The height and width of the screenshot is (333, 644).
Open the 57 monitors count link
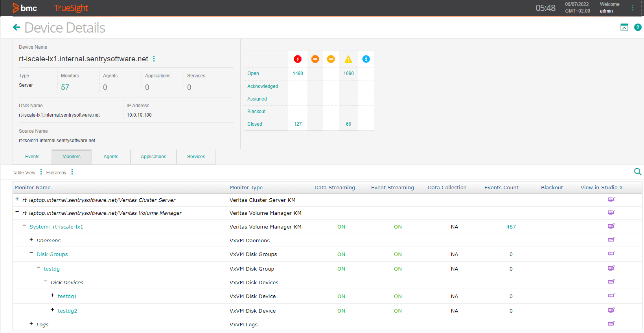[x=65, y=87]
